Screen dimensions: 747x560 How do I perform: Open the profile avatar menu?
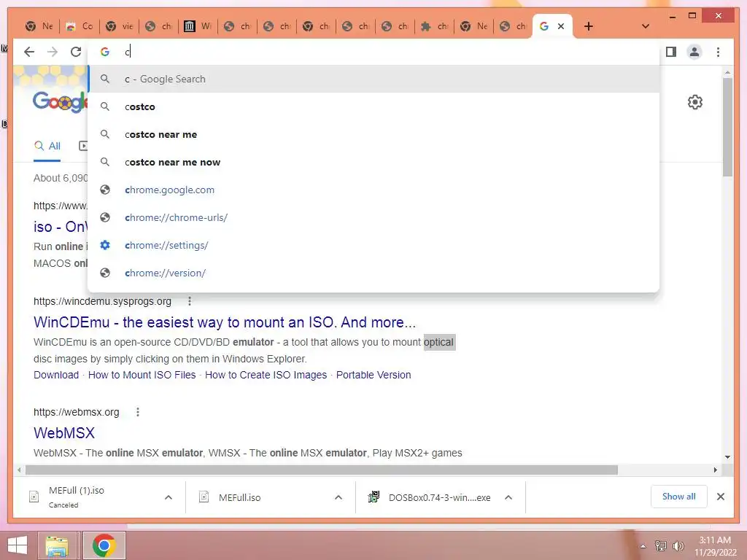click(694, 52)
